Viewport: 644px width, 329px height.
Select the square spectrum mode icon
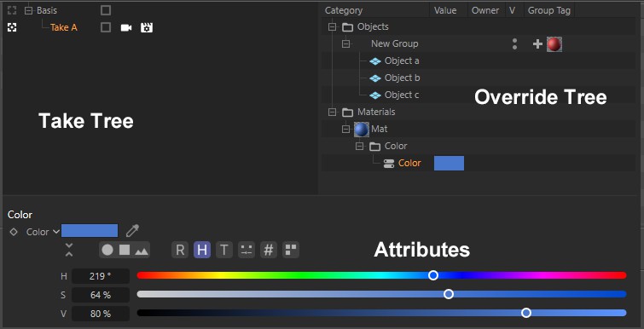[x=125, y=250]
